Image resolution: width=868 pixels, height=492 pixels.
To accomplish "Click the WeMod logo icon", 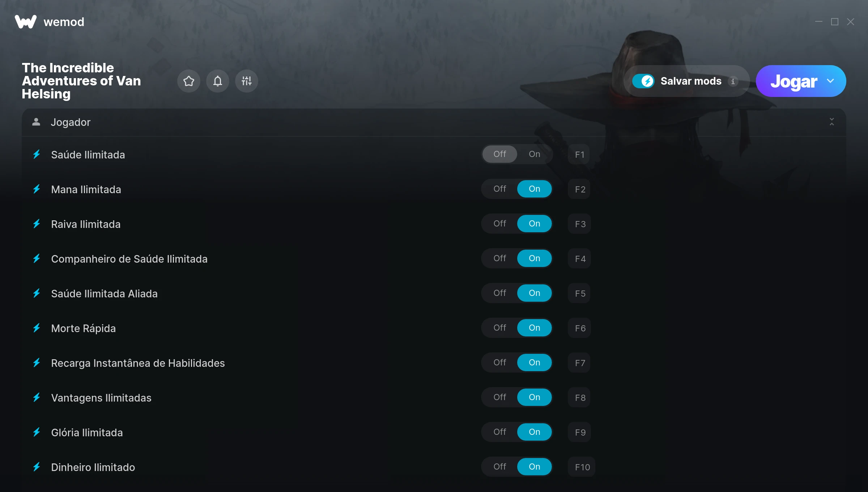I will tap(26, 22).
